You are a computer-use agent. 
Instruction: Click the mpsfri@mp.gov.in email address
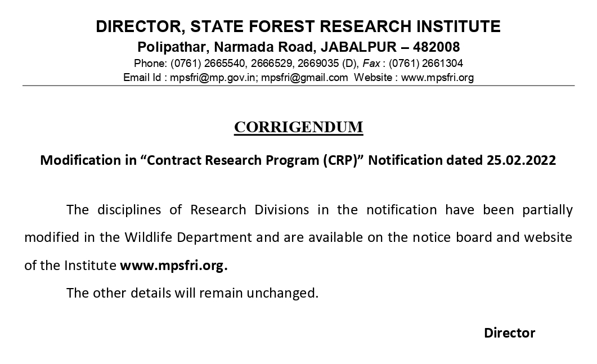212,78
